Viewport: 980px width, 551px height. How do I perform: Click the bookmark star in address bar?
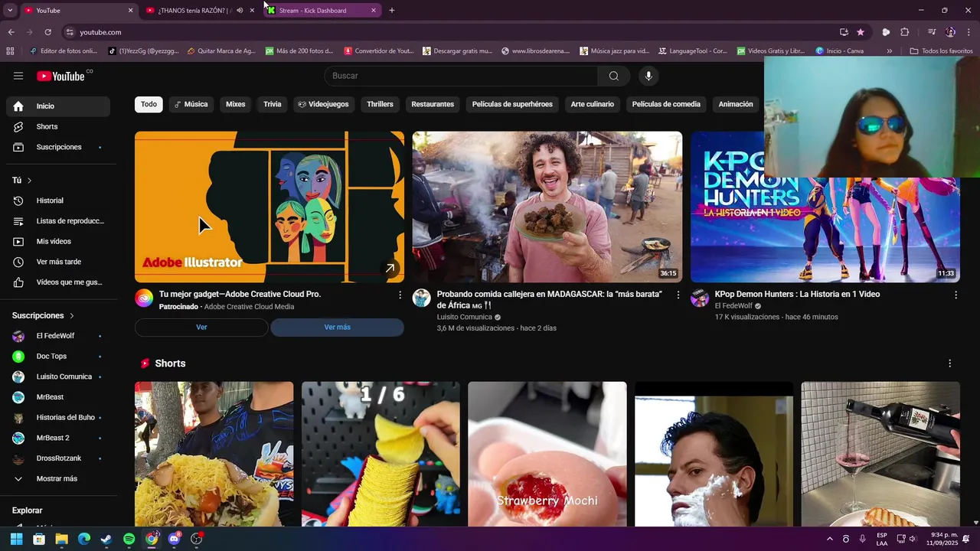pyautogui.click(x=861, y=32)
